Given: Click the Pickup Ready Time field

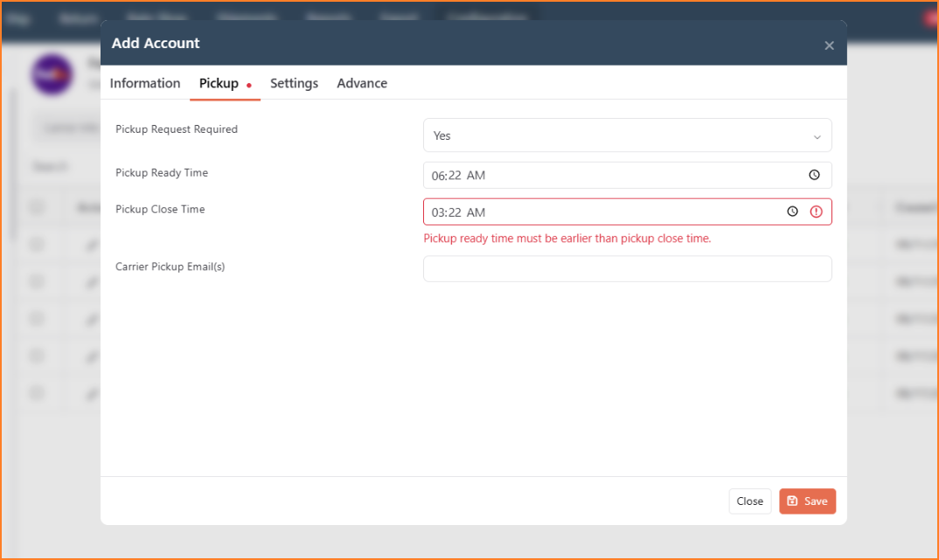Looking at the screenshot, I should pyautogui.click(x=627, y=176).
